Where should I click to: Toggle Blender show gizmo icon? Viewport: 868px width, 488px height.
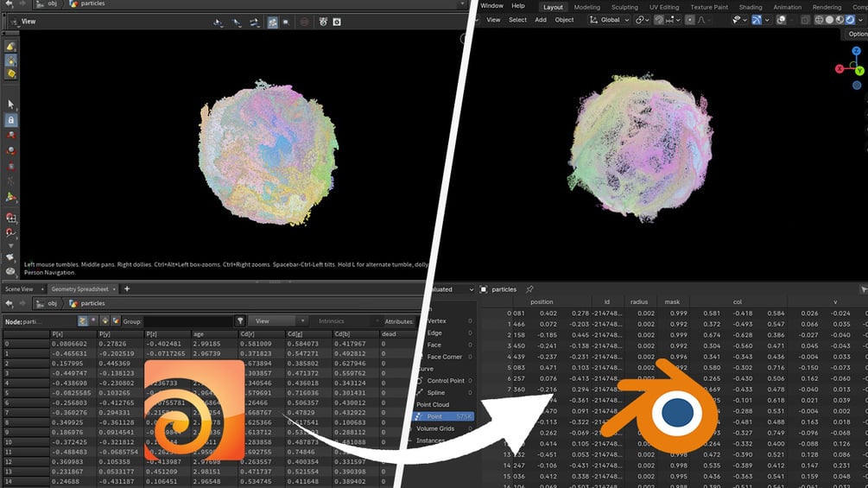coord(757,20)
